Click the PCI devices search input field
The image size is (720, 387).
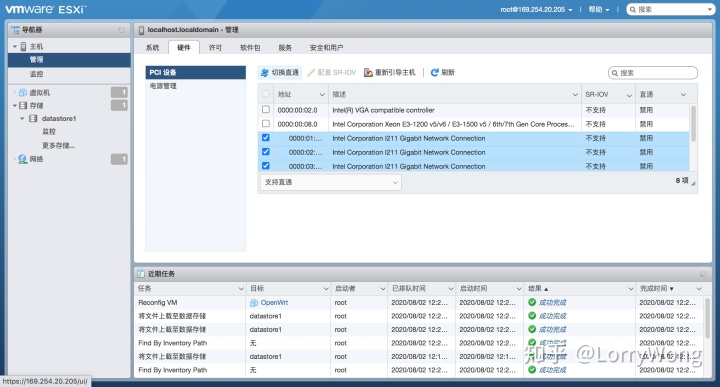(x=652, y=73)
